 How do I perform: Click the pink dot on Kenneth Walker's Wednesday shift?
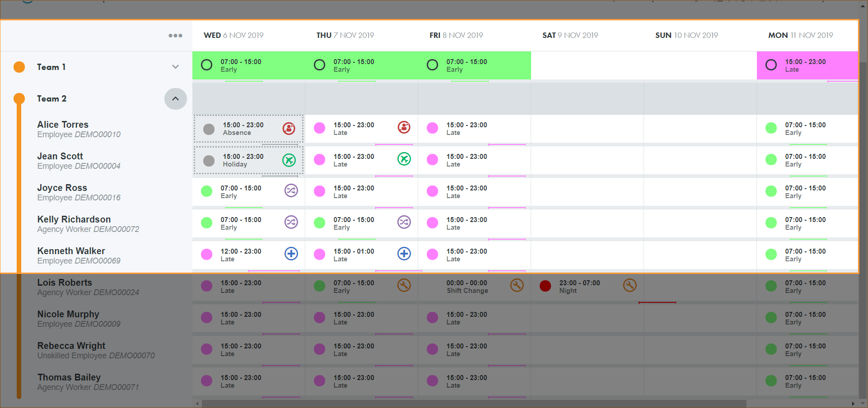pos(206,254)
